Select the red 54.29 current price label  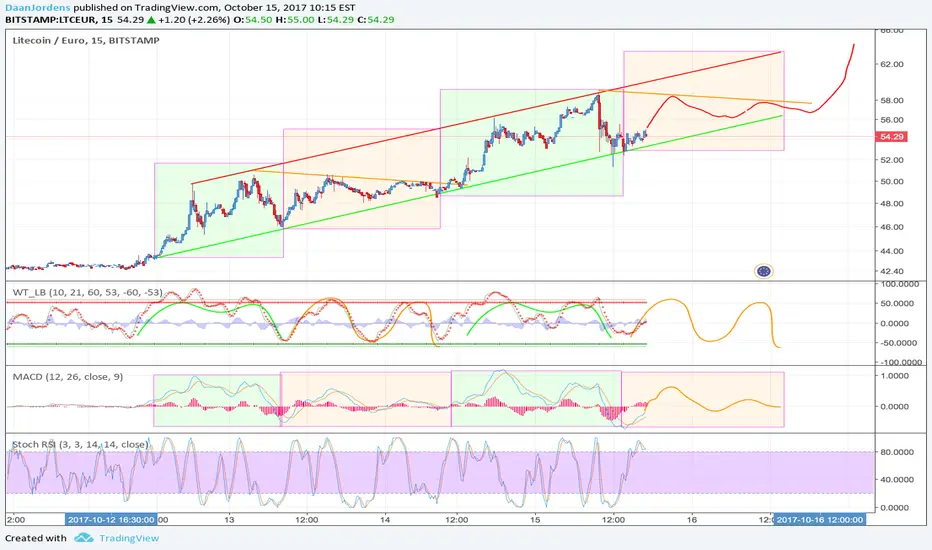click(x=891, y=137)
